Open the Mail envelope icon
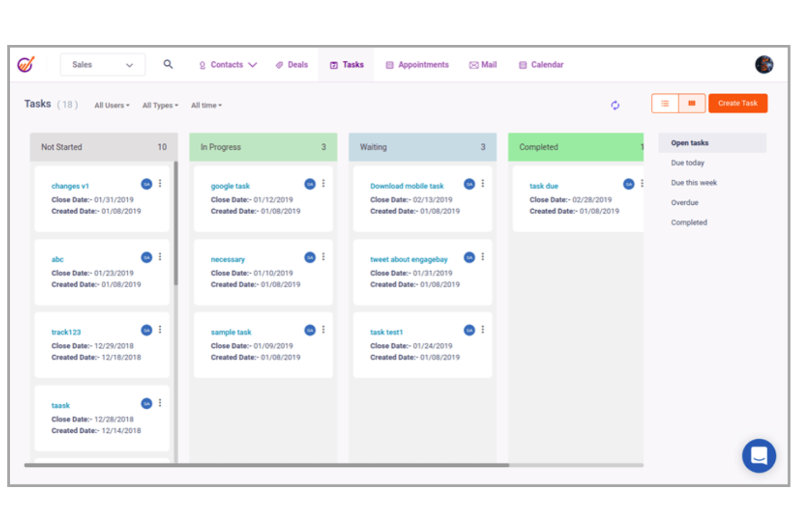Screen dimensions: 798x532 [x=474, y=65]
